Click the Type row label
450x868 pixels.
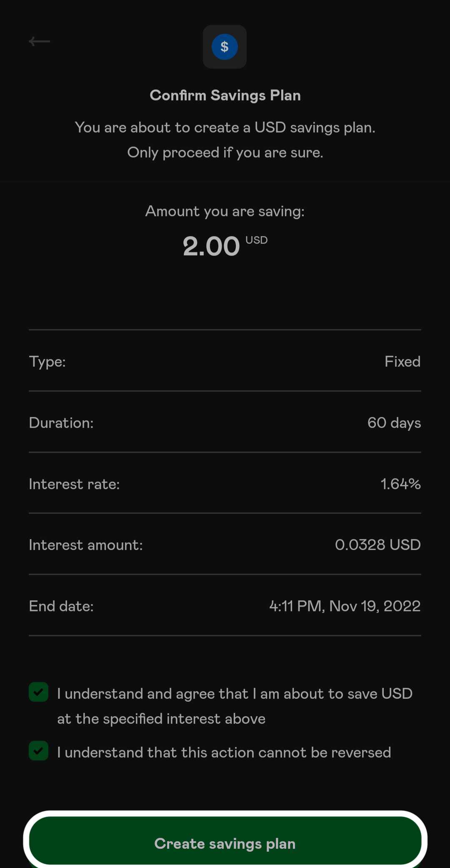[x=47, y=361]
